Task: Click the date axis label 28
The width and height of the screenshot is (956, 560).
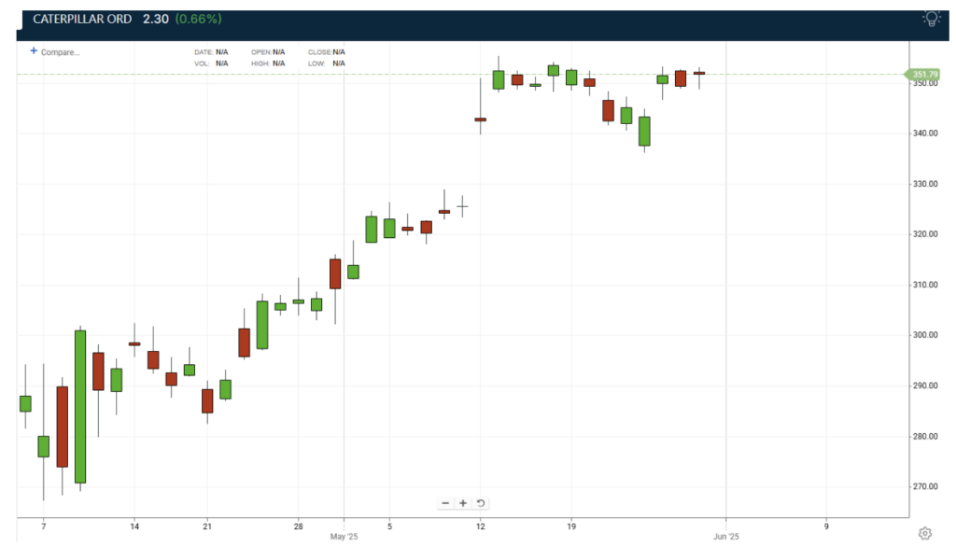Action: coord(298,526)
